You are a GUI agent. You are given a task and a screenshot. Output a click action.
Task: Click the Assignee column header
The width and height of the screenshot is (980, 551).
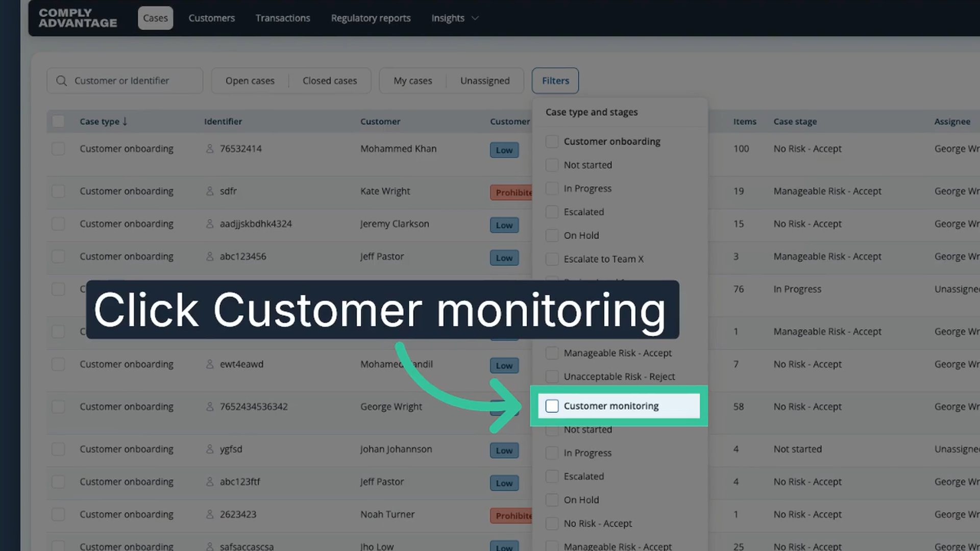952,121
